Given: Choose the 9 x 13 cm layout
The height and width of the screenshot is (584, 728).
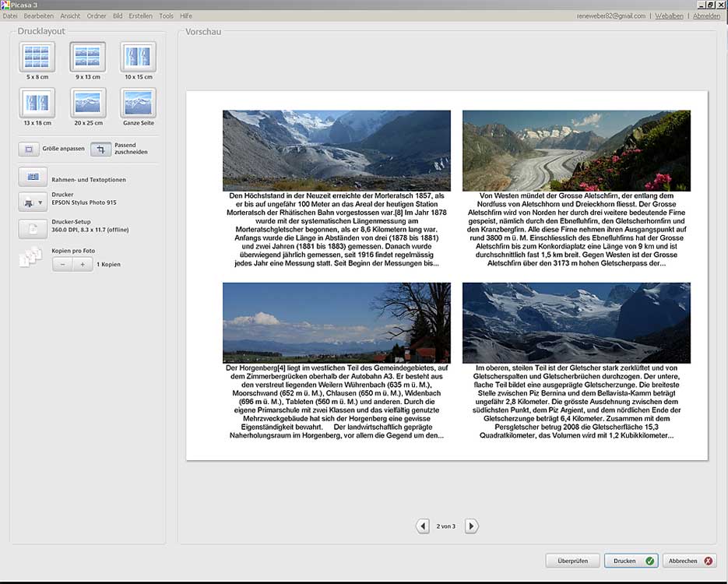Looking at the screenshot, I should pyautogui.click(x=88, y=57).
